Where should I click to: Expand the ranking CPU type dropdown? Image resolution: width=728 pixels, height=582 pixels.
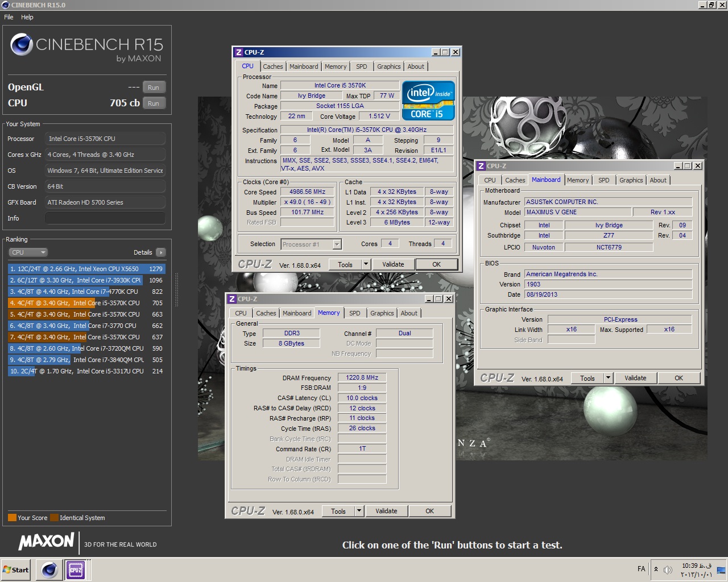coord(28,252)
